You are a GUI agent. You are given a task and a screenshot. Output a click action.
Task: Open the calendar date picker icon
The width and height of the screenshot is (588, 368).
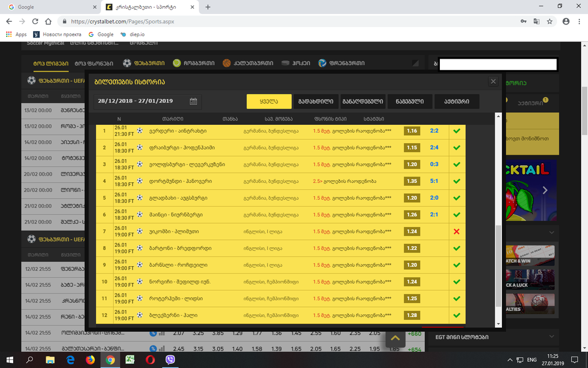pos(193,101)
